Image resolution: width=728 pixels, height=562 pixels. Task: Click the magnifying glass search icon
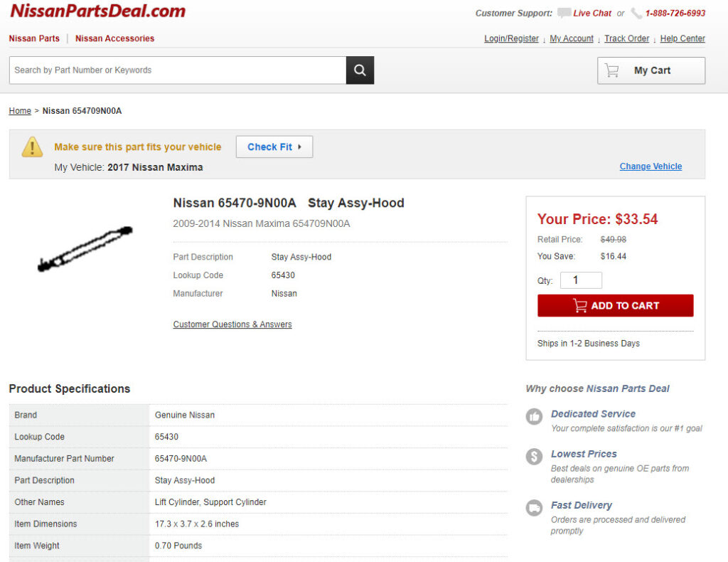tap(360, 70)
